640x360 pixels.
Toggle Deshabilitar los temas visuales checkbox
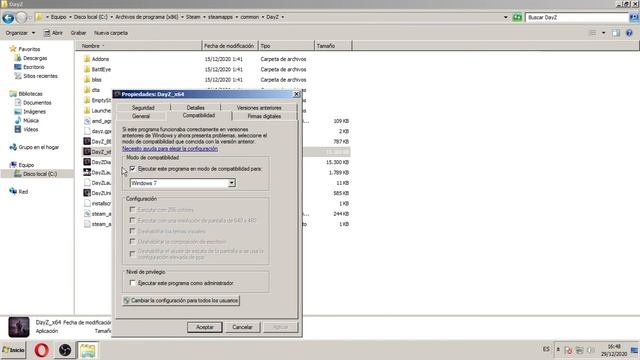click(x=132, y=231)
